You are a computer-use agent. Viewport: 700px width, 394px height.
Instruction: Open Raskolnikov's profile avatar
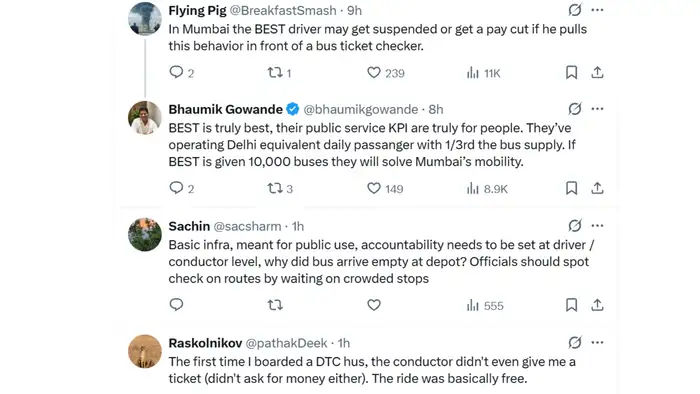(x=145, y=351)
